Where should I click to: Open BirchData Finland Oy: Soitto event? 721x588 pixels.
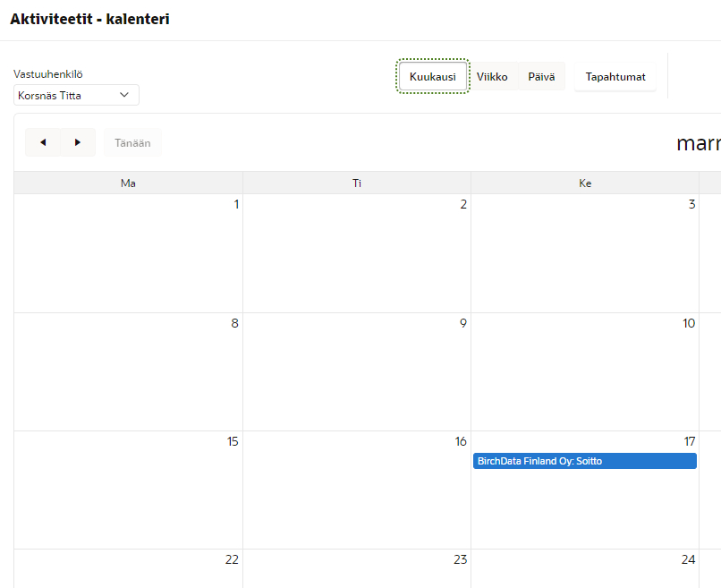pyautogui.click(x=585, y=461)
